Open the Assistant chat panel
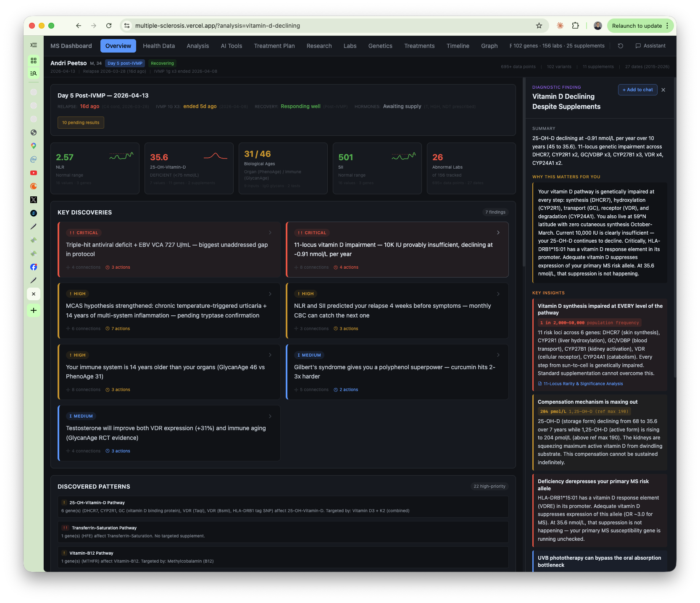This screenshot has width=700, height=603. pyautogui.click(x=650, y=46)
